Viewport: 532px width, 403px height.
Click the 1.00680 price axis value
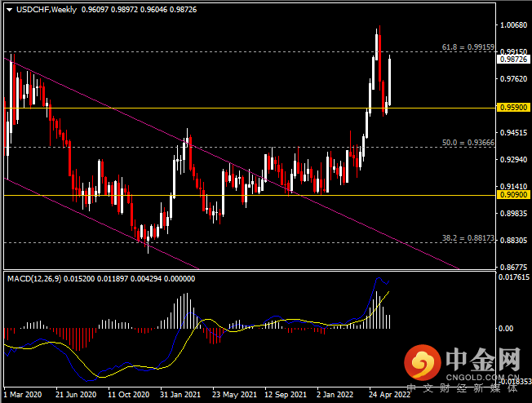514,25
